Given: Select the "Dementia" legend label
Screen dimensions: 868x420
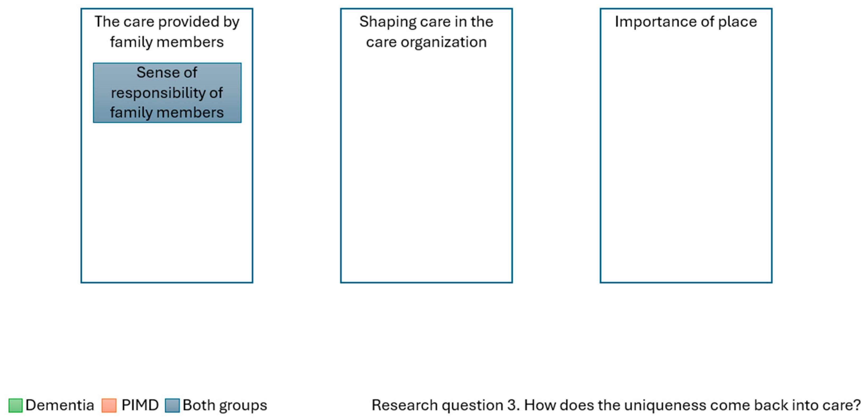Looking at the screenshot, I should click(x=60, y=405).
